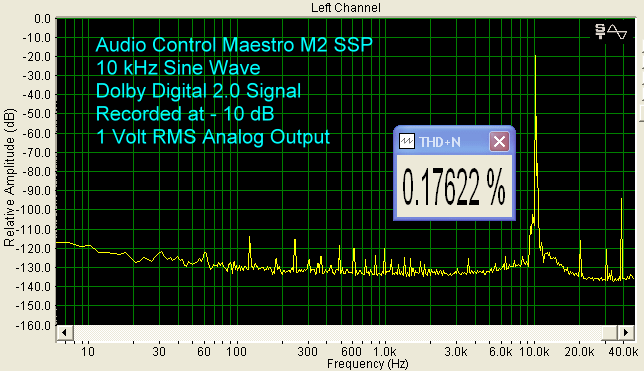This screenshot has width=644, height=371.
Task: Click the 'Relative Amplitude (dB)' axis label
Action: tap(9, 177)
